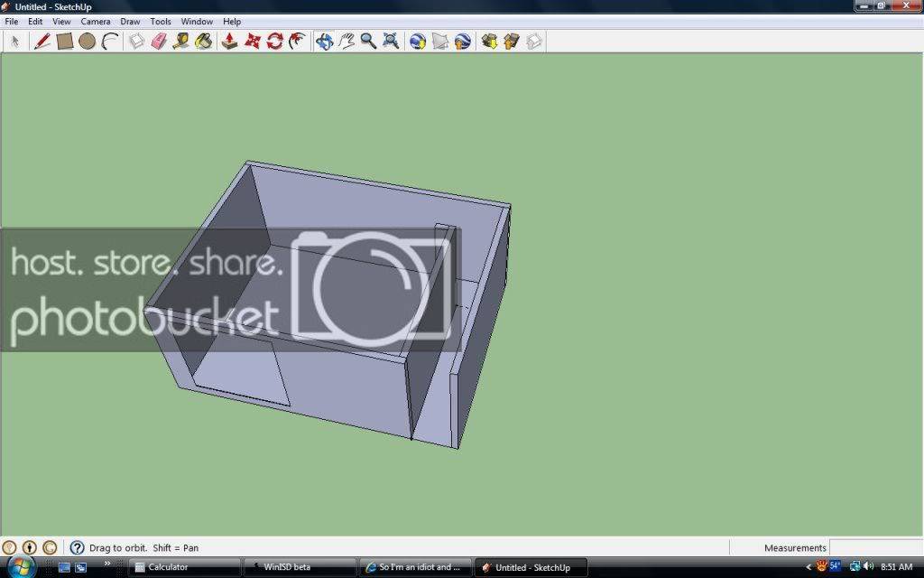
Task: Click the last greyed toolbar box icon
Action: (x=534, y=42)
